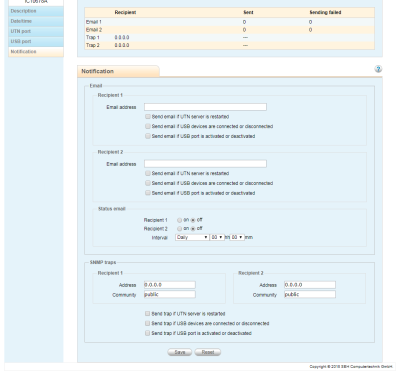The image size is (400, 371).
Task: Enable Recipient 2 email on UTN server restart
Action: [148, 173]
